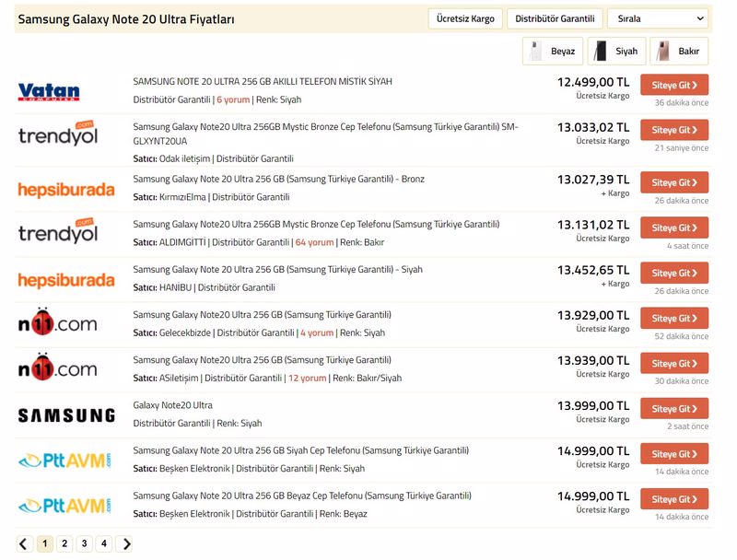Image resolution: width=737 pixels, height=560 pixels.
Task: Open trendyol Mystic Bronze SM-GLXYNT20UA listing title
Action: pos(325,134)
